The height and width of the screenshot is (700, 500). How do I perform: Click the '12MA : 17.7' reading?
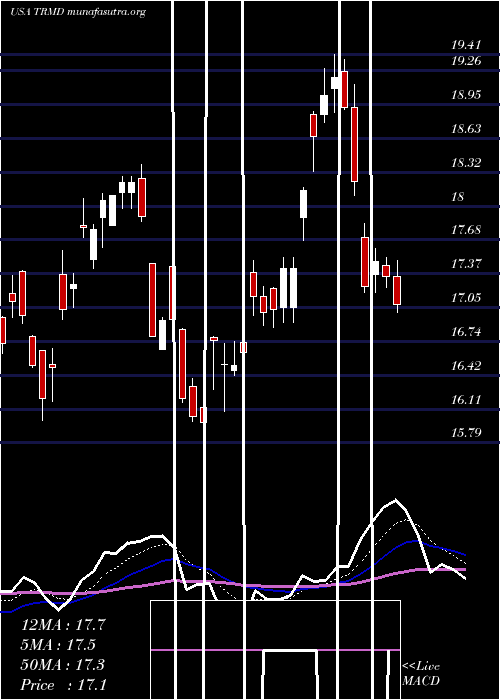(x=63, y=625)
